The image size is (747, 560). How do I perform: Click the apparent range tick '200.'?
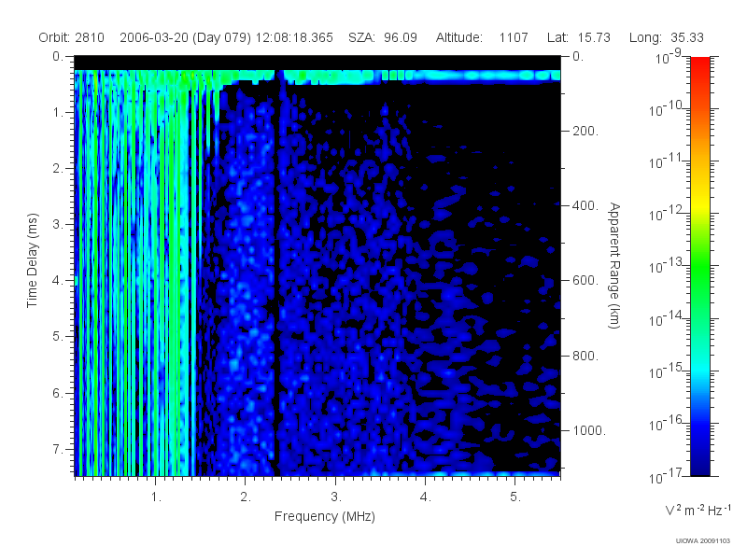585,131
